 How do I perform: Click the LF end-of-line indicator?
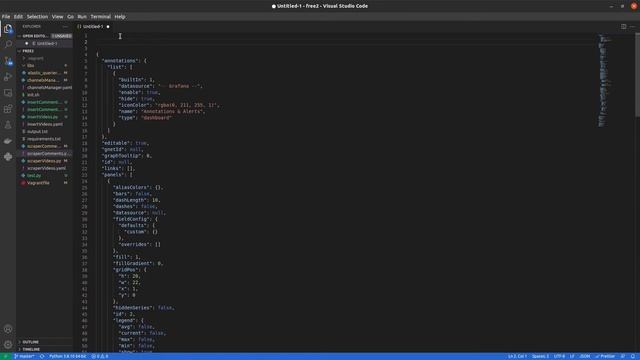tap(572, 356)
